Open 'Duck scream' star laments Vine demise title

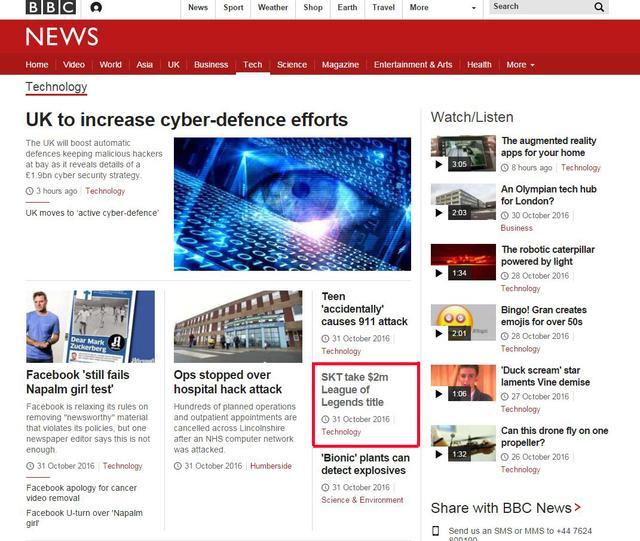(x=546, y=376)
